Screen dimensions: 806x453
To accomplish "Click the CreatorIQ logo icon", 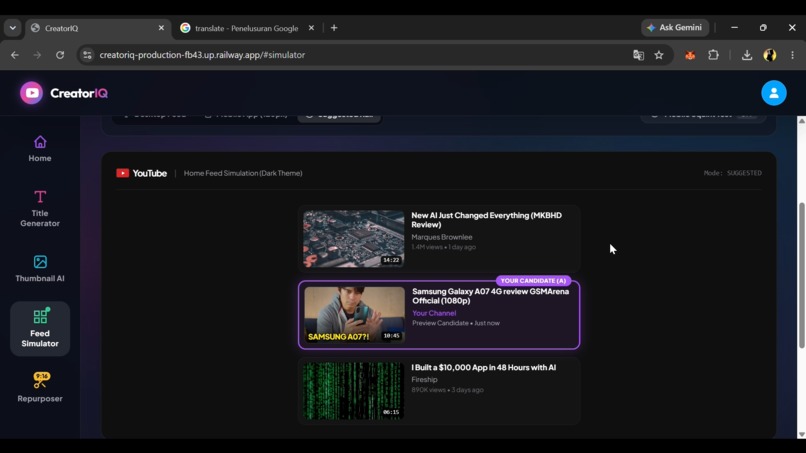I will (31, 93).
